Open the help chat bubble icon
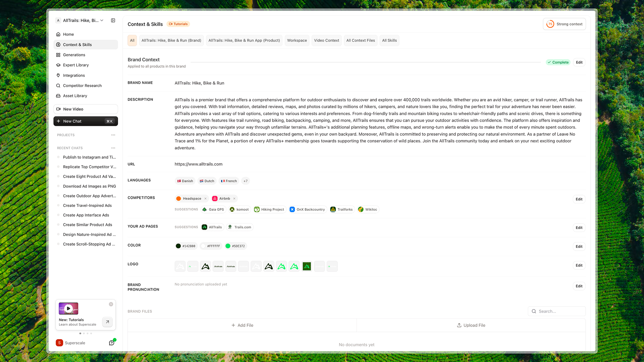This screenshot has width=644, height=362. coord(112,343)
